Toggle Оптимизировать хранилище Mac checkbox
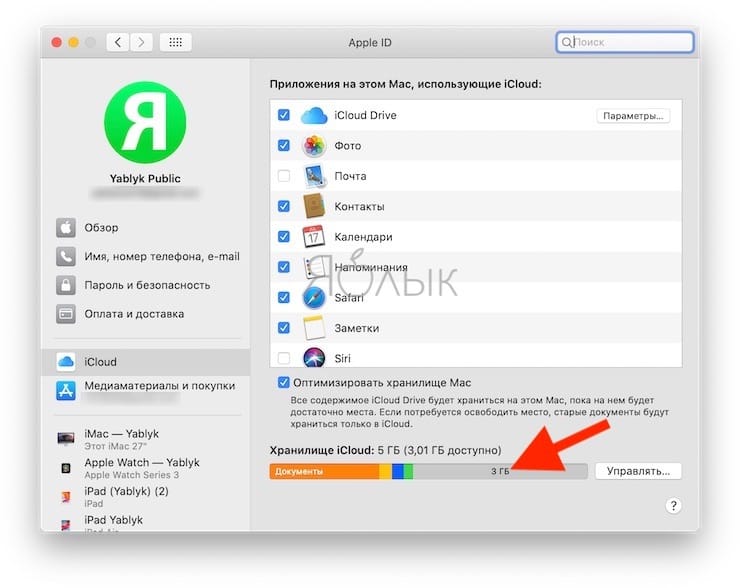 284,382
